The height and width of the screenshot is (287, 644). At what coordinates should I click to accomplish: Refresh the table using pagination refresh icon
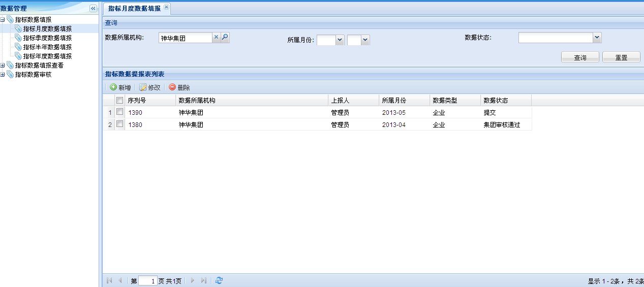[219, 280]
